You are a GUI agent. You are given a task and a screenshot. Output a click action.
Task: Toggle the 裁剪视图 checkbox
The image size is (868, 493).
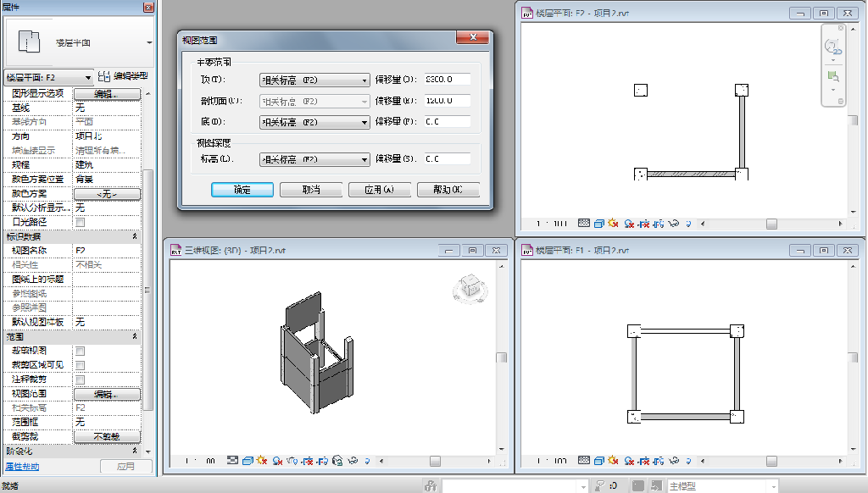point(81,351)
